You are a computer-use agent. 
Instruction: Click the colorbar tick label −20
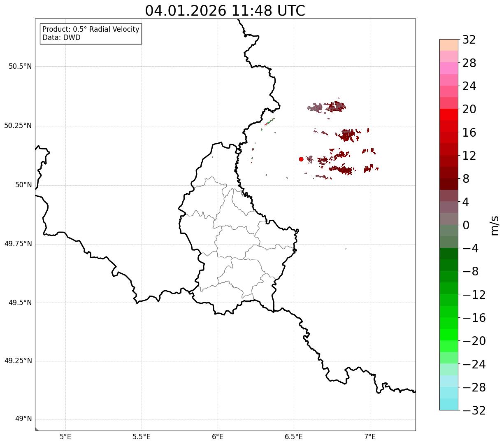coord(474,341)
